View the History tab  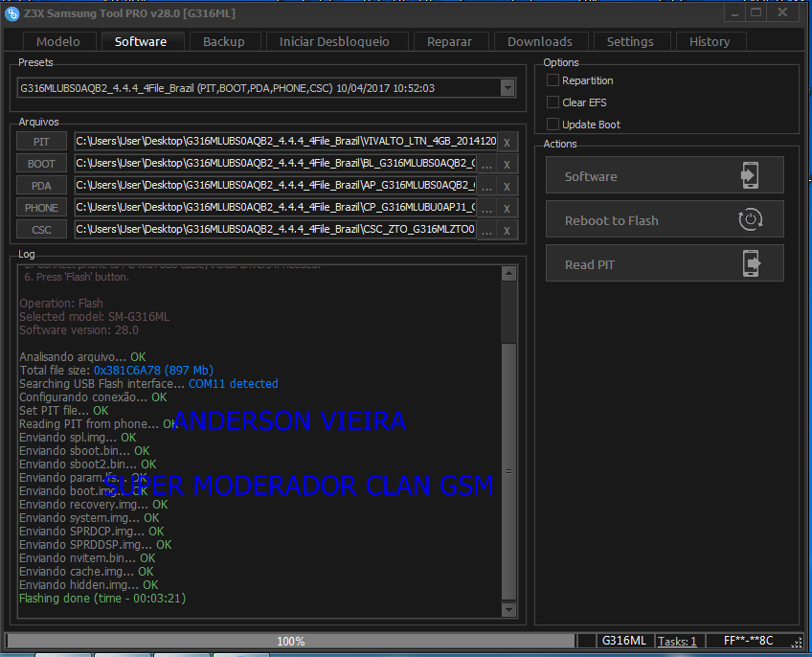pyautogui.click(x=710, y=41)
